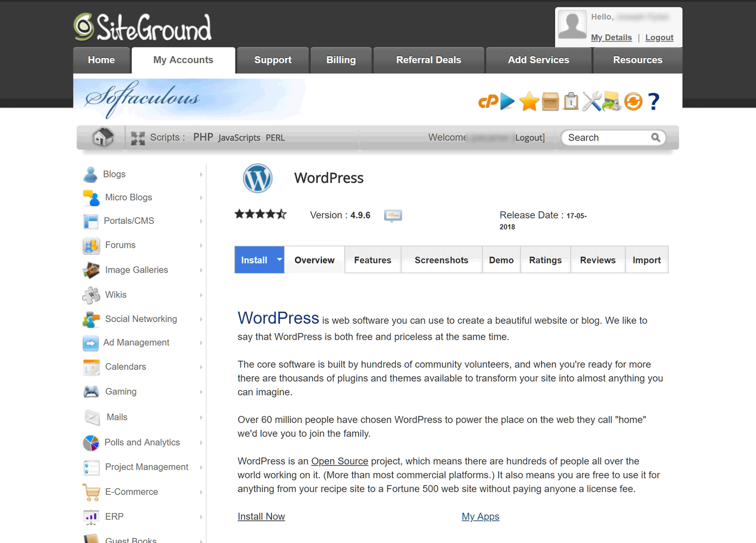
Task: Filter scripts by JavaScripts
Action: coord(239,137)
